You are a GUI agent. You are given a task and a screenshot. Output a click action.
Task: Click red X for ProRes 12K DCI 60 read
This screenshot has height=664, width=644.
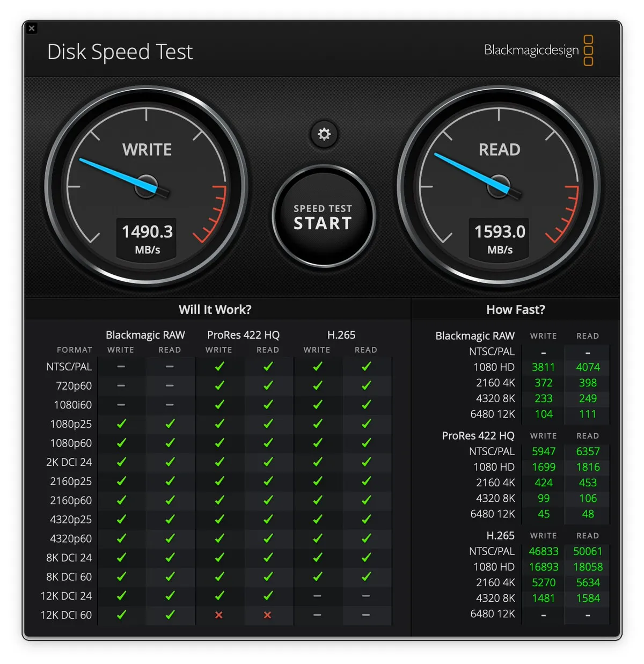(x=267, y=615)
